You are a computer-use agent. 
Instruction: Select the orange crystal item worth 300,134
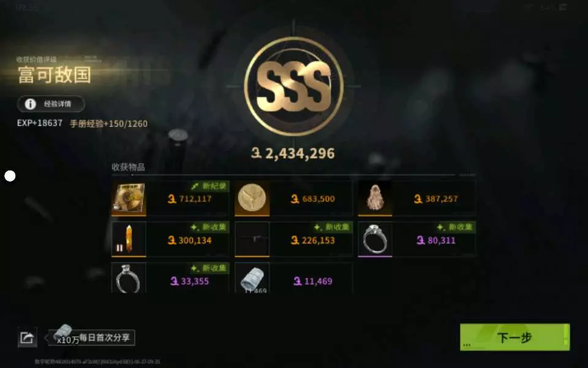pos(129,240)
